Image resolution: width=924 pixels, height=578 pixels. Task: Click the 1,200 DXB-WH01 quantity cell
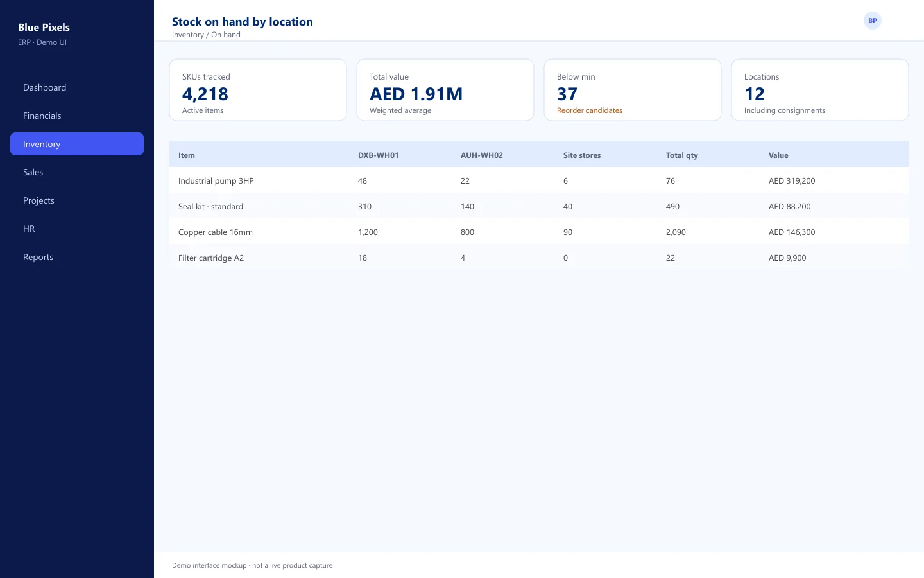[368, 232]
